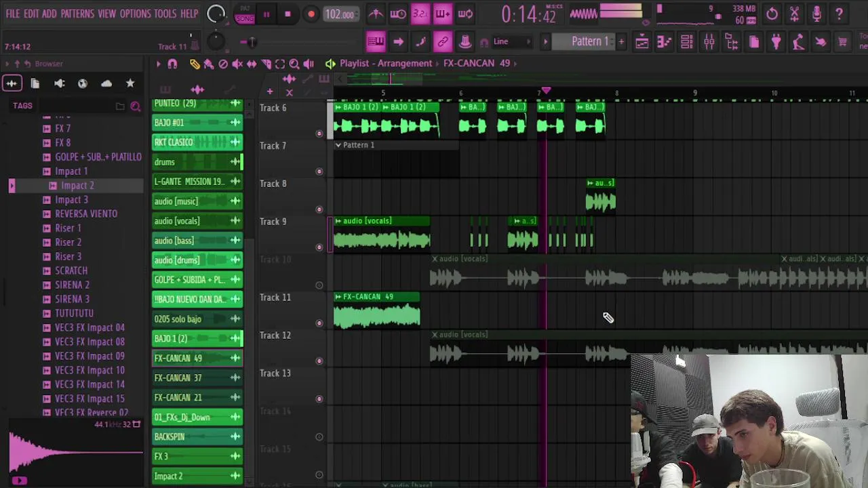This screenshot has width=868, height=488.
Task: Select BACKSPIN in the picker panel
Action: (x=197, y=437)
